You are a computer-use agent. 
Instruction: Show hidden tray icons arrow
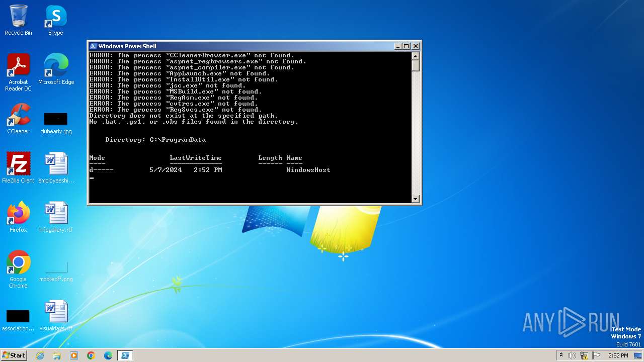561,355
